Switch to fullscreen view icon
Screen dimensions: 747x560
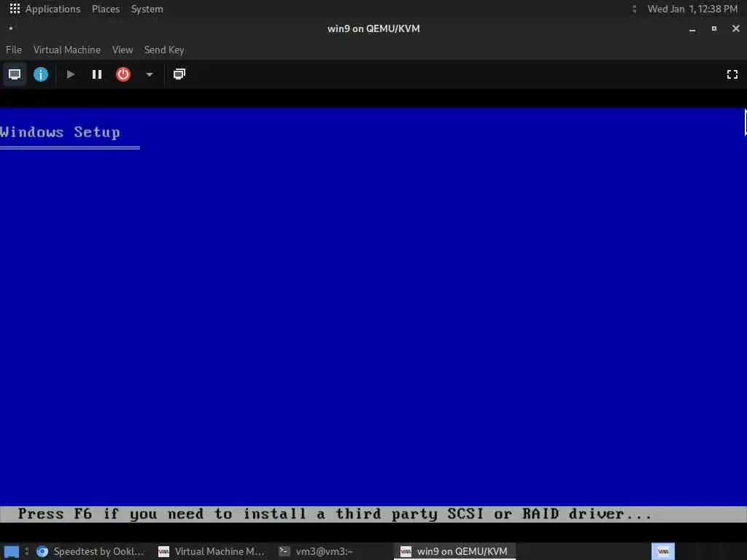pyautogui.click(x=732, y=74)
